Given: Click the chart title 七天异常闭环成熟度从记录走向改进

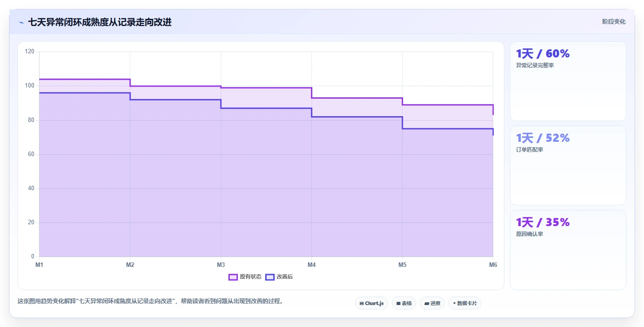Looking at the screenshot, I should pos(100,22).
